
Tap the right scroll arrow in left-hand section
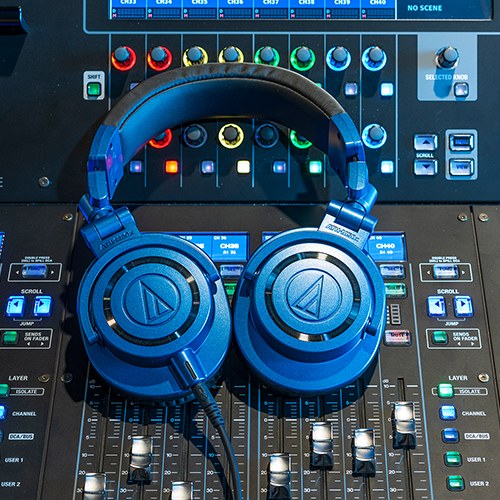coord(42,306)
